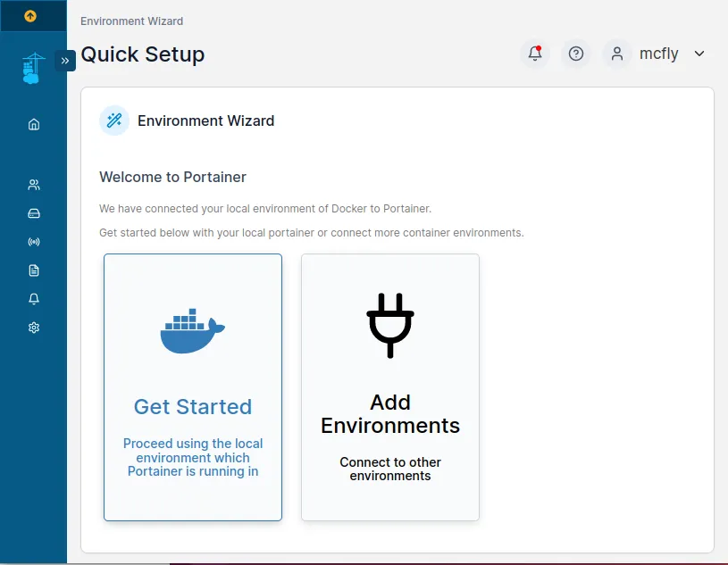Open Settings gear in sidebar
The width and height of the screenshot is (728, 565).
tap(34, 328)
